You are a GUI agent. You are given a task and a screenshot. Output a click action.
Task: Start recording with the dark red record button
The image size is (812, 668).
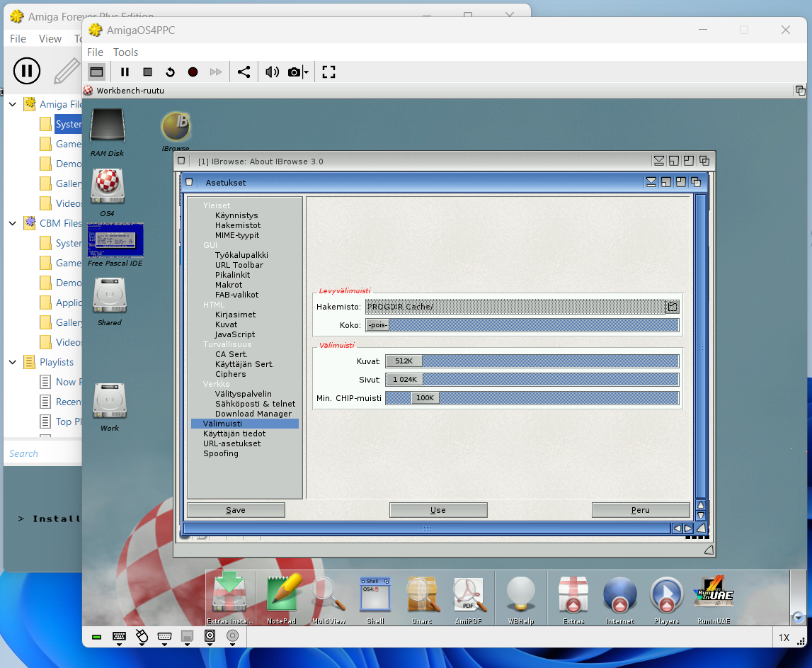pyautogui.click(x=193, y=72)
